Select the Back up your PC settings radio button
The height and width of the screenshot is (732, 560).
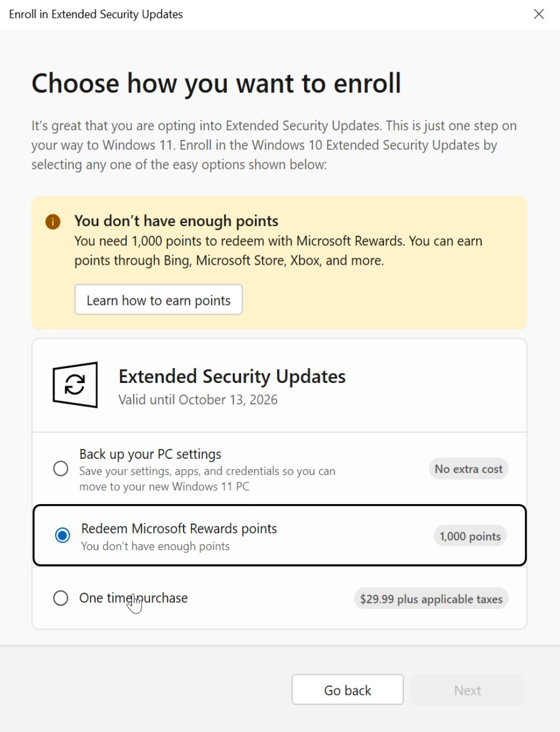point(61,468)
